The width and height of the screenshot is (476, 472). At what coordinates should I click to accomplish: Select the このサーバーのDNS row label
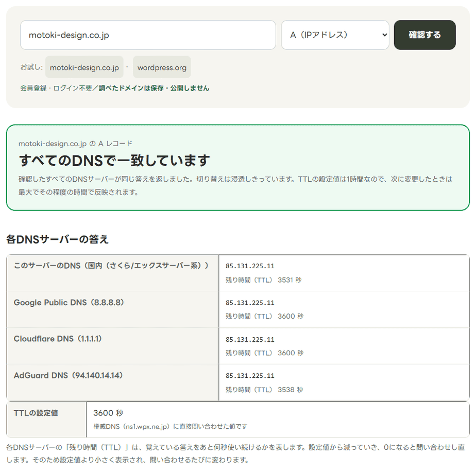pos(111,266)
